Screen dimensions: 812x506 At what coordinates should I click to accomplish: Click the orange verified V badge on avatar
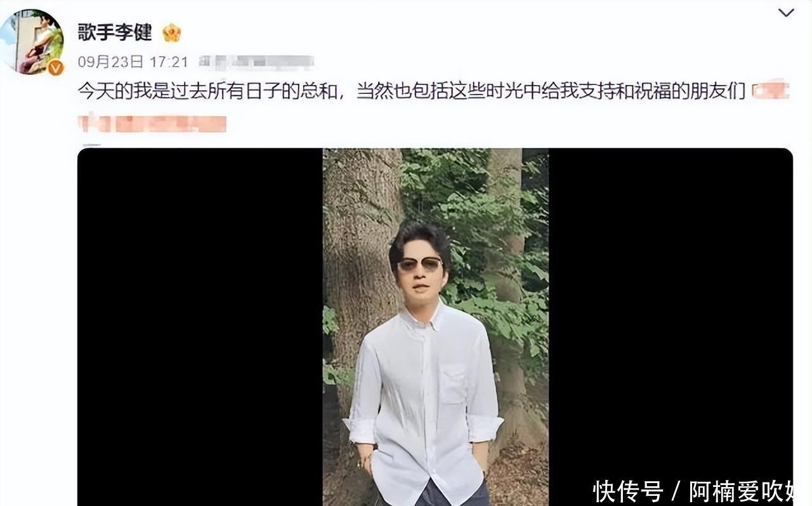click(x=56, y=67)
